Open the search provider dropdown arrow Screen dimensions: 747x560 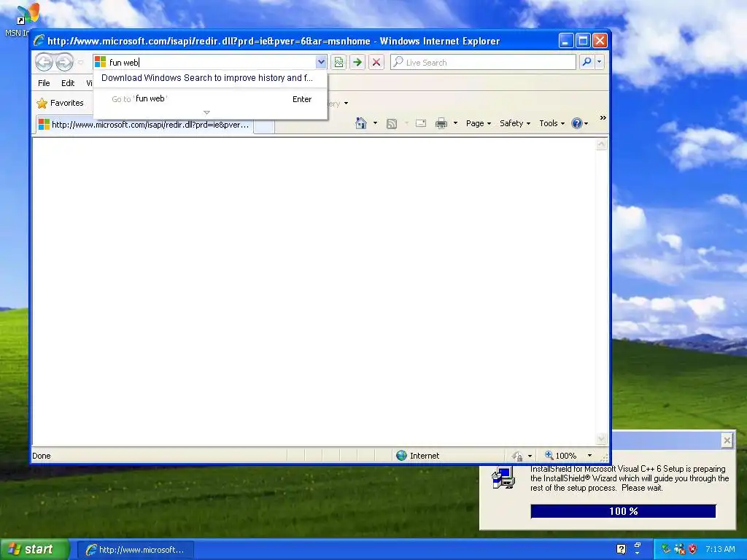[600, 62]
